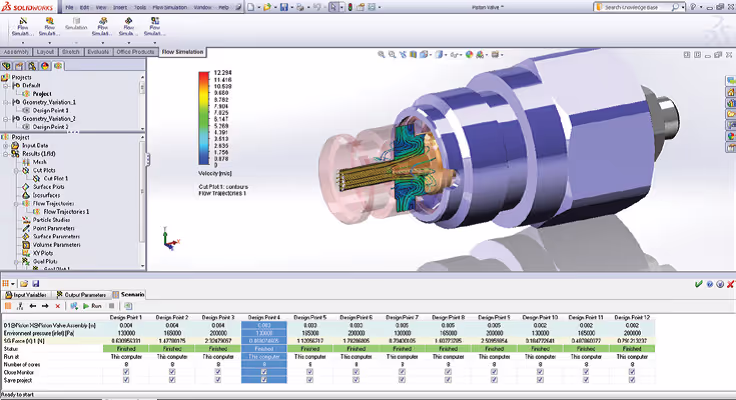Click the Zoom to Fit magnifier icon
This screenshot has width=736, height=400.
coord(381,55)
